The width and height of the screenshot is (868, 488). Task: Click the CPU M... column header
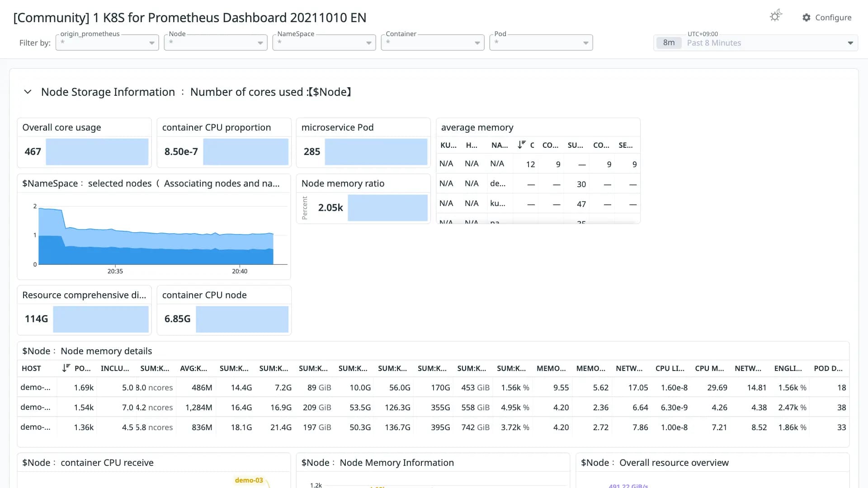(x=709, y=368)
